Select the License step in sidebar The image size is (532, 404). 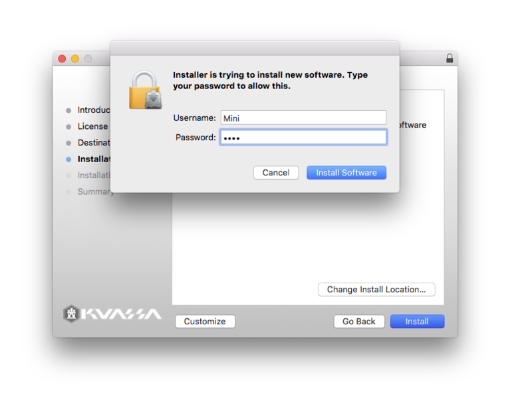[x=92, y=126]
